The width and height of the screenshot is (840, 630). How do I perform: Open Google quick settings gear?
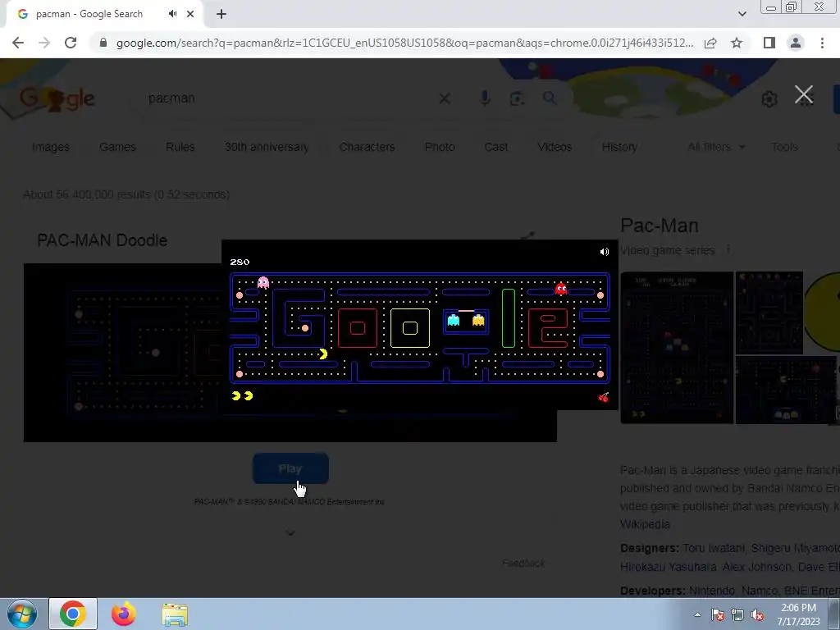pyautogui.click(x=769, y=98)
